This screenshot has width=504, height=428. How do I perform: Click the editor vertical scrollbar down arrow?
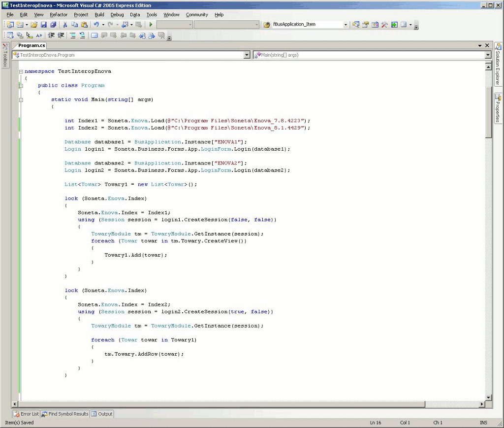[x=488, y=397]
